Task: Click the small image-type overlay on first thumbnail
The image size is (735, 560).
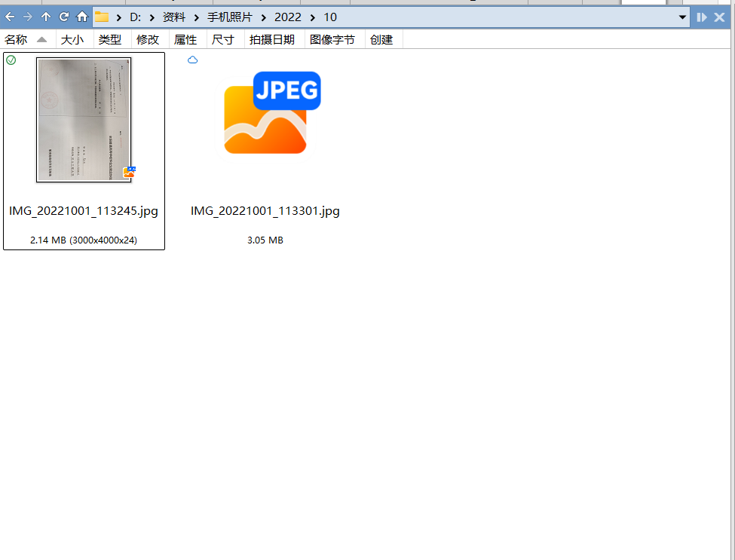Action: coord(130,172)
